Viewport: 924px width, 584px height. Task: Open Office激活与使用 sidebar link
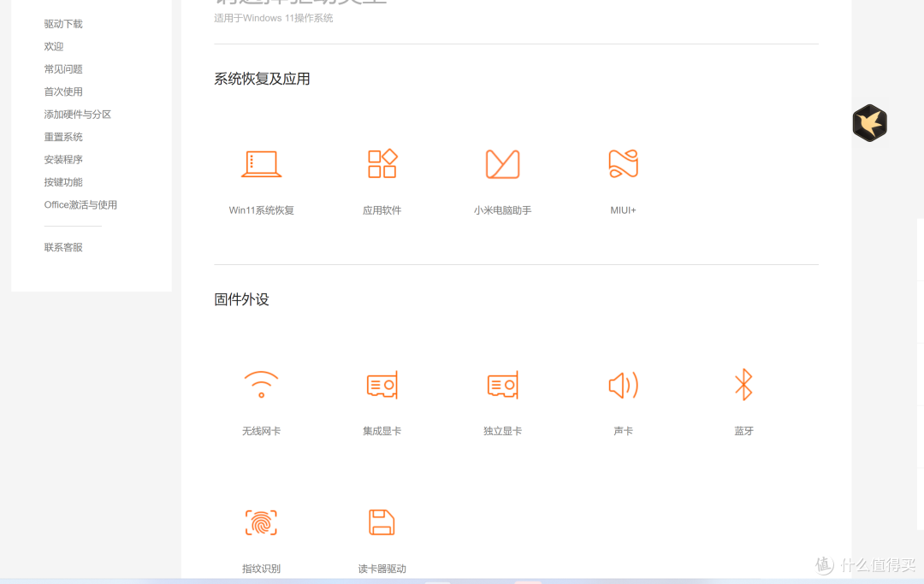click(x=80, y=205)
